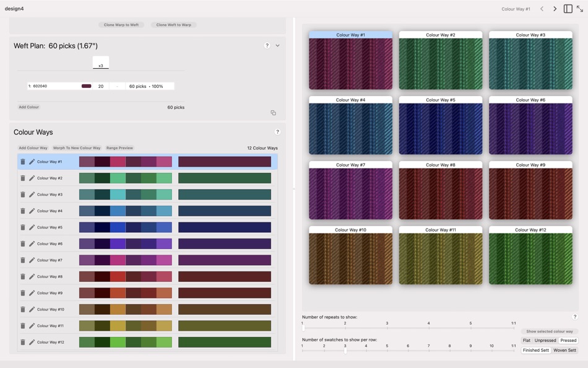Select the x3 repeat block tab
588x368 pixels.
(x=101, y=63)
